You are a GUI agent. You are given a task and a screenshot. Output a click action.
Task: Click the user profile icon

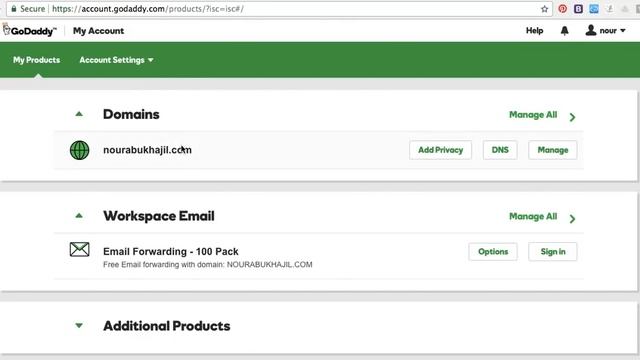(591, 30)
